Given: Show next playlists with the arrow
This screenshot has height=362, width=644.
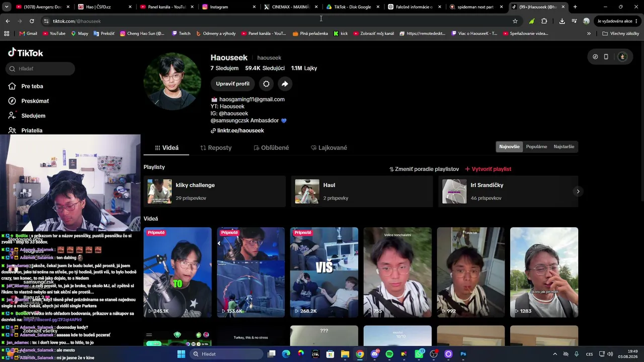Looking at the screenshot, I should (x=578, y=192).
